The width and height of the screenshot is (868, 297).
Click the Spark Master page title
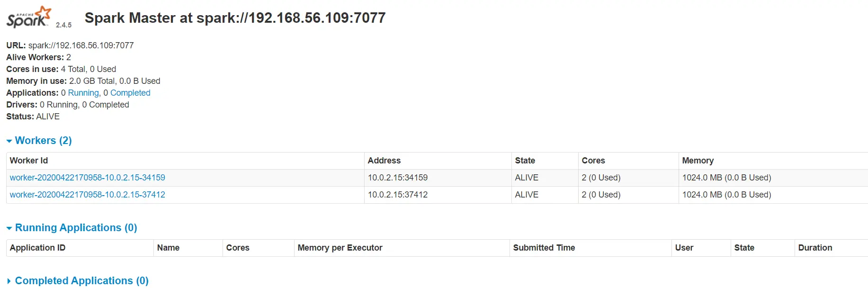coord(235,18)
